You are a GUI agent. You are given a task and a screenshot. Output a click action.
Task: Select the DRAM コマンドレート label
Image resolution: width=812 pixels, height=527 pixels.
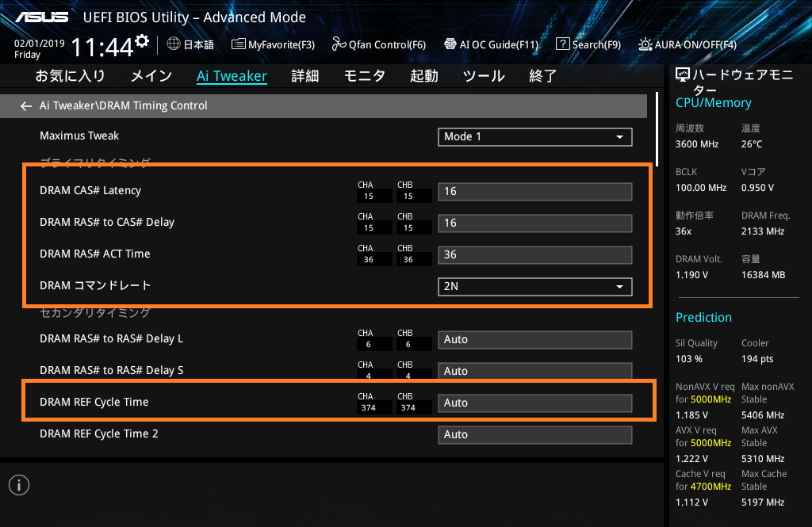click(95, 285)
